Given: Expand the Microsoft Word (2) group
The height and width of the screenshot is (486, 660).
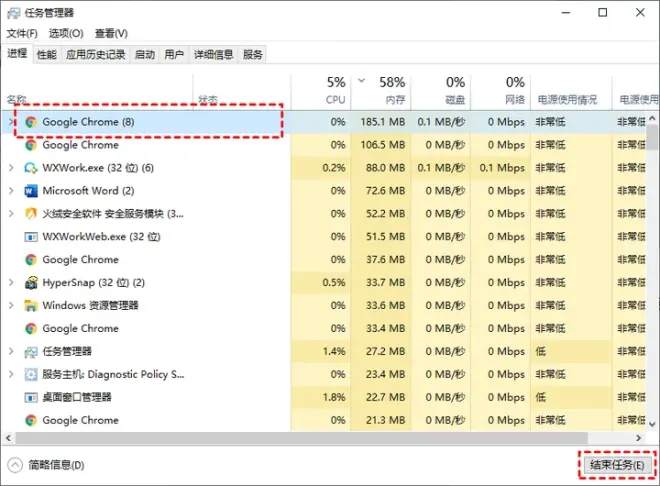Looking at the screenshot, I should click(x=11, y=191).
